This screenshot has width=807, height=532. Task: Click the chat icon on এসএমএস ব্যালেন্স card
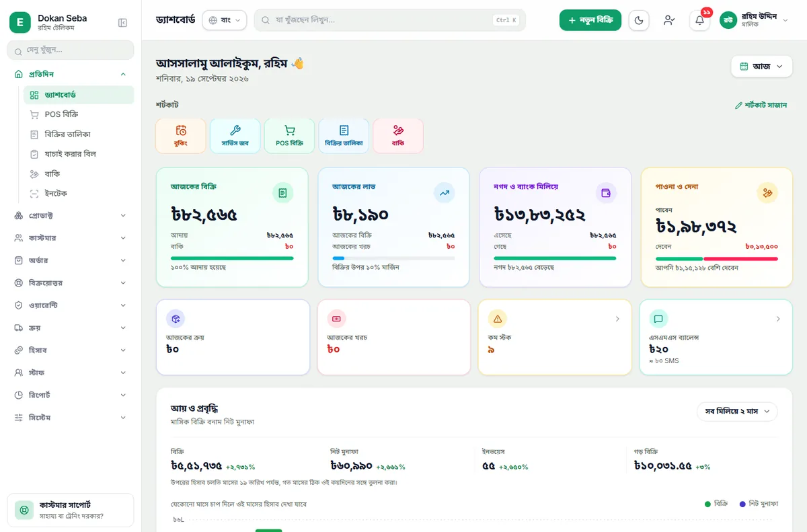[658, 319]
